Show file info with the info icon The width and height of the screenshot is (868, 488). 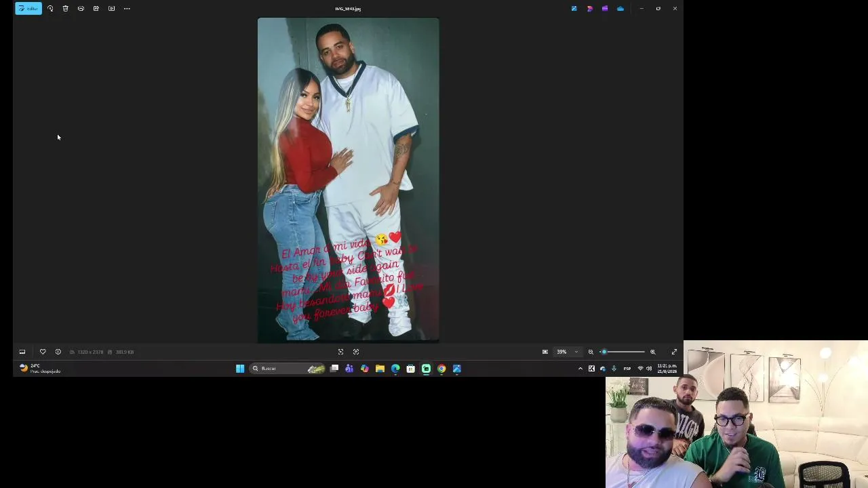[x=58, y=352]
